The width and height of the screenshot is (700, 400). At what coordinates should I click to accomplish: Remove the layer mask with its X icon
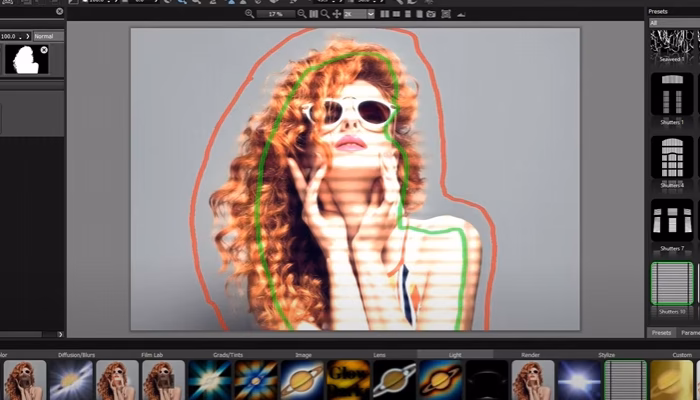(44, 50)
